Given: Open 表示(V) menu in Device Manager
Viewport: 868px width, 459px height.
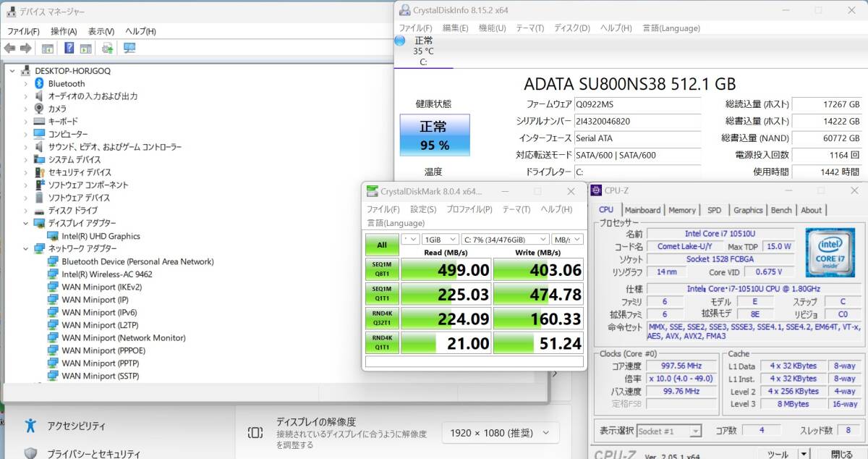Looking at the screenshot, I should coord(101,31).
